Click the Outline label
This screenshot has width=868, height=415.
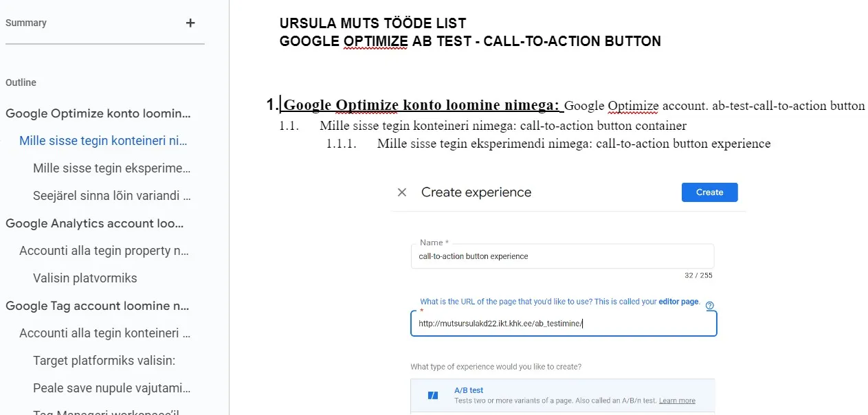click(x=21, y=82)
